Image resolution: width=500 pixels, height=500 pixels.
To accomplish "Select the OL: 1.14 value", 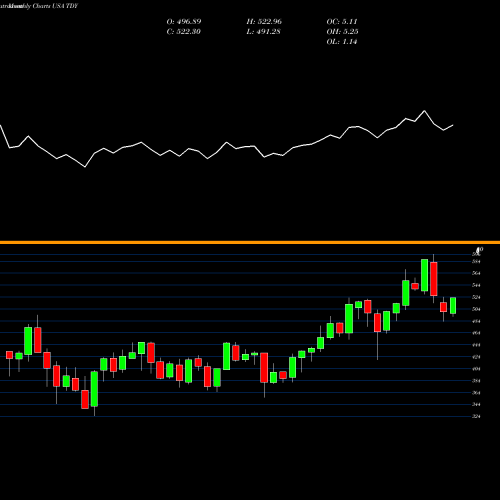I will click(x=342, y=42).
